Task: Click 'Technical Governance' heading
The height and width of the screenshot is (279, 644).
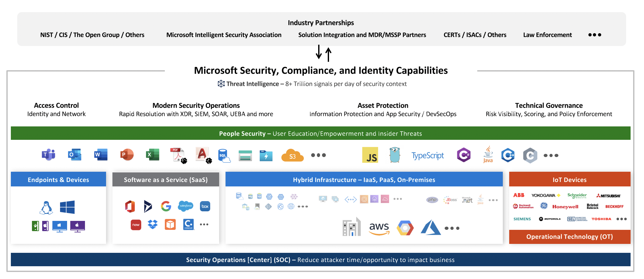Action: click(x=549, y=105)
